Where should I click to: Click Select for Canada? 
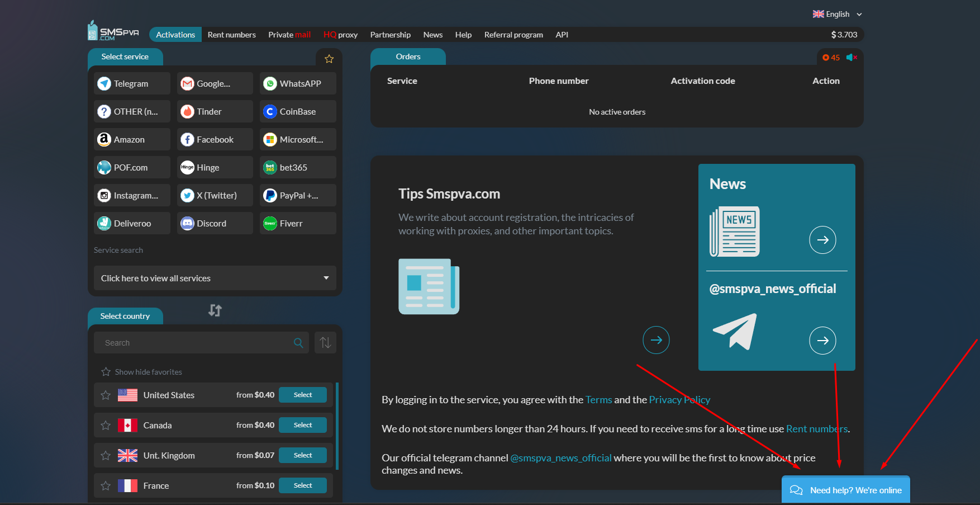(x=303, y=425)
